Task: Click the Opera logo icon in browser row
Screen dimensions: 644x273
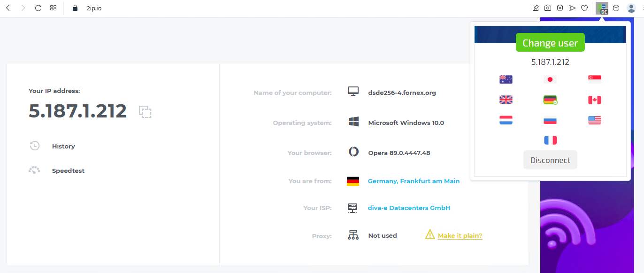Action: [353, 152]
